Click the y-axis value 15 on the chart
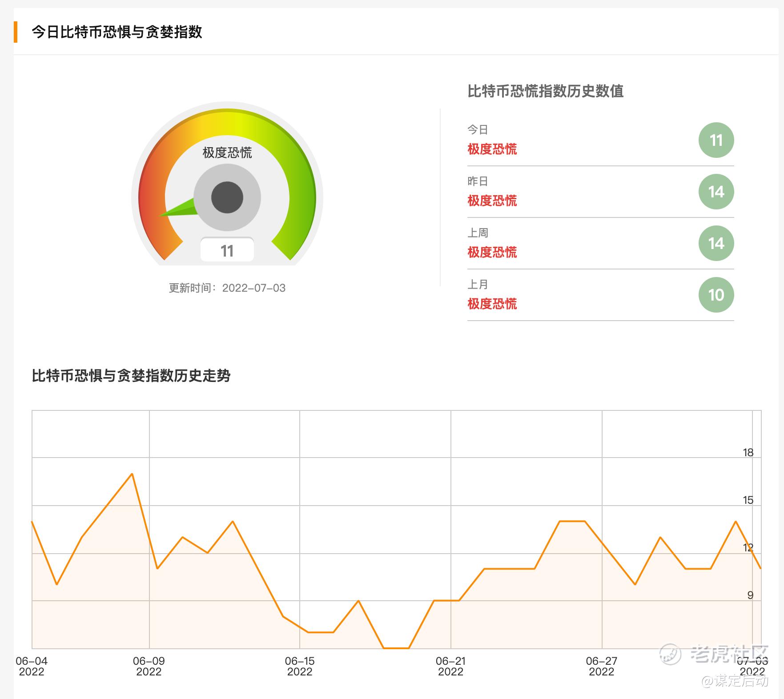 [748, 500]
